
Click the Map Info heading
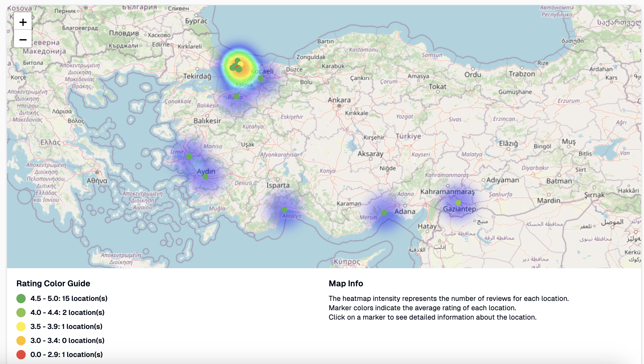tap(346, 283)
